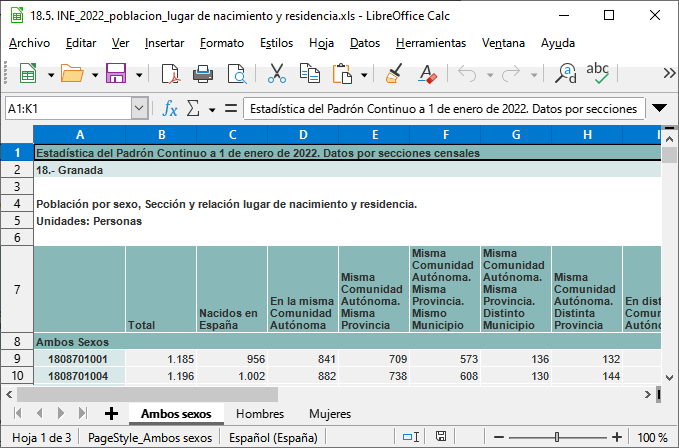Viewport: 679px width, 448px height.
Task: Add a new sheet with plus button
Action: pyautogui.click(x=111, y=413)
